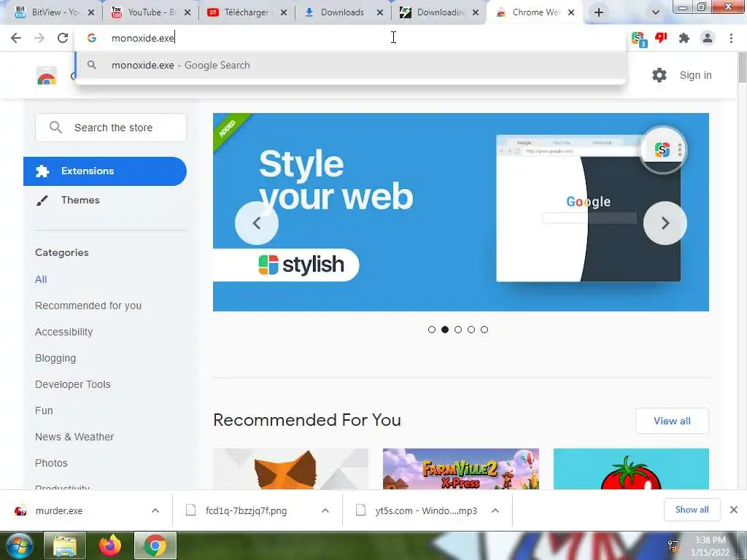This screenshot has height=560, width=747.
Task: Expand yt5s.com mp3 download options
Action: pyautogui.click(x=495, y=510)
